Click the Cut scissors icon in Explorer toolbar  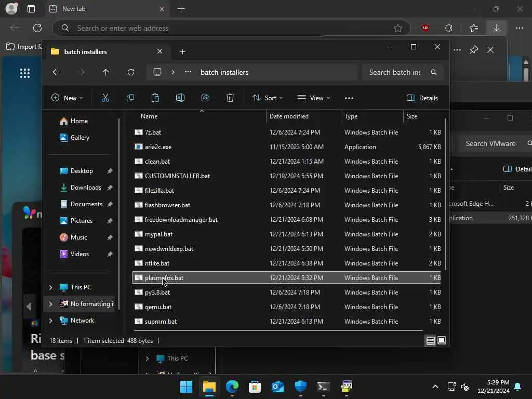click(x=105, y=98)
